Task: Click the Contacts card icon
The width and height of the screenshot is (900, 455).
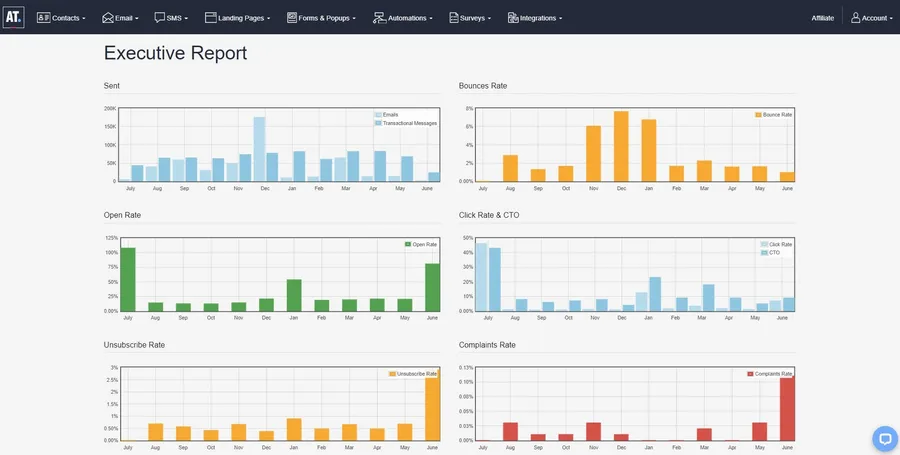Action: click(x=44, y=18)
